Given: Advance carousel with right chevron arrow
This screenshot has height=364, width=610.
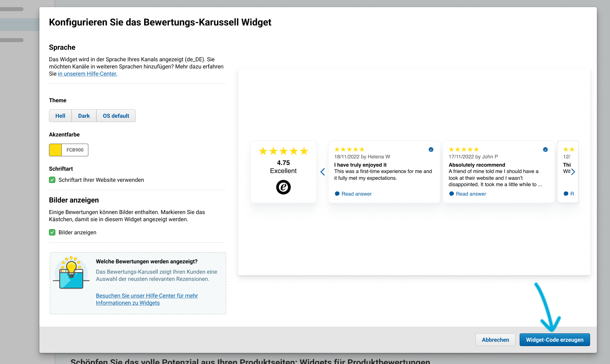Looking at the screenshot, I should (573, 172).
